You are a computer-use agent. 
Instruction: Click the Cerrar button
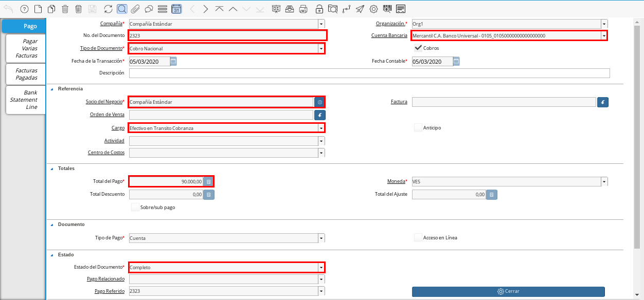[x=508, y=291]
